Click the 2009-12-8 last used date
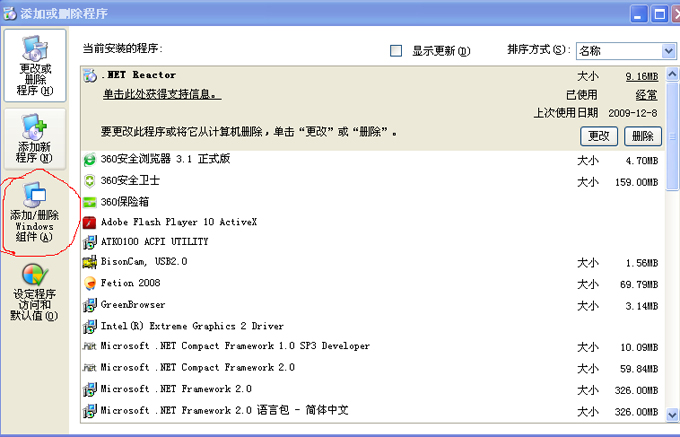The width and height of the screenshot is (680, 437). 633,113
